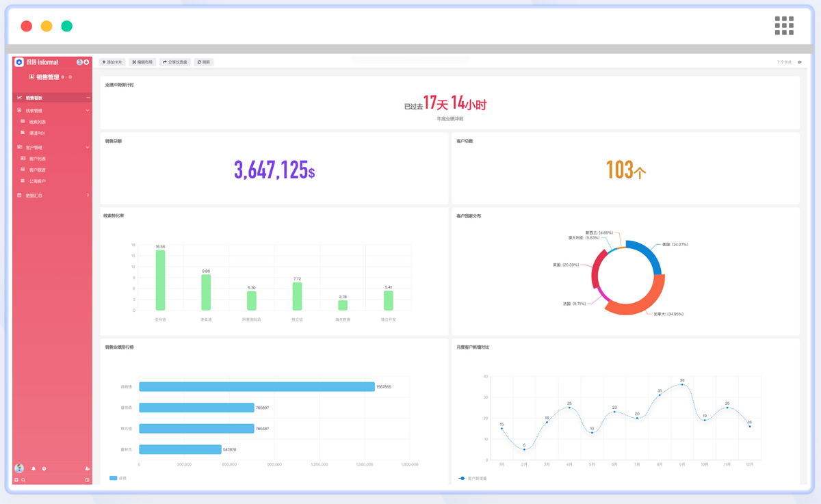821x504 pixels.
Task: Click the 亚马逊 bar labeled 16.56
Action: point(160,280)
